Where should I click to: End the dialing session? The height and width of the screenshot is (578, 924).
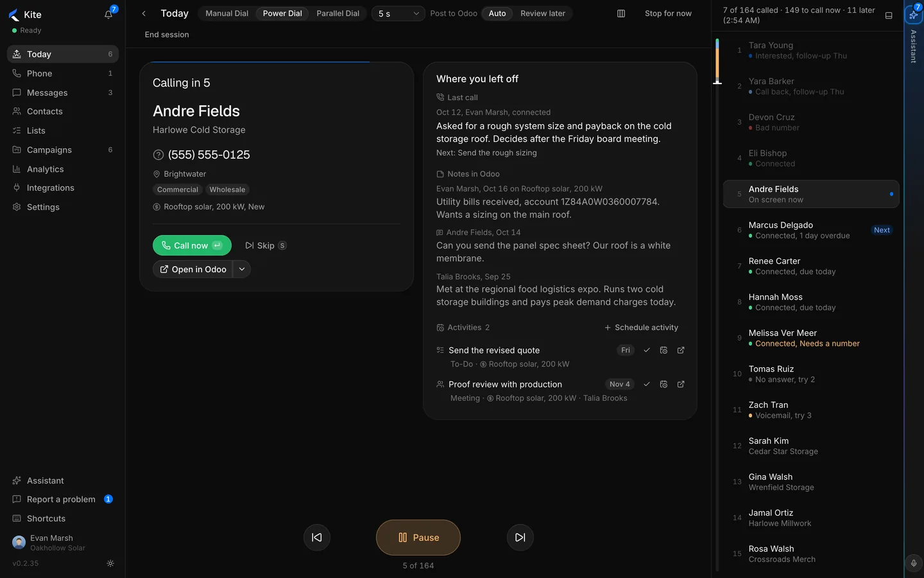click(x=167, y=35)
